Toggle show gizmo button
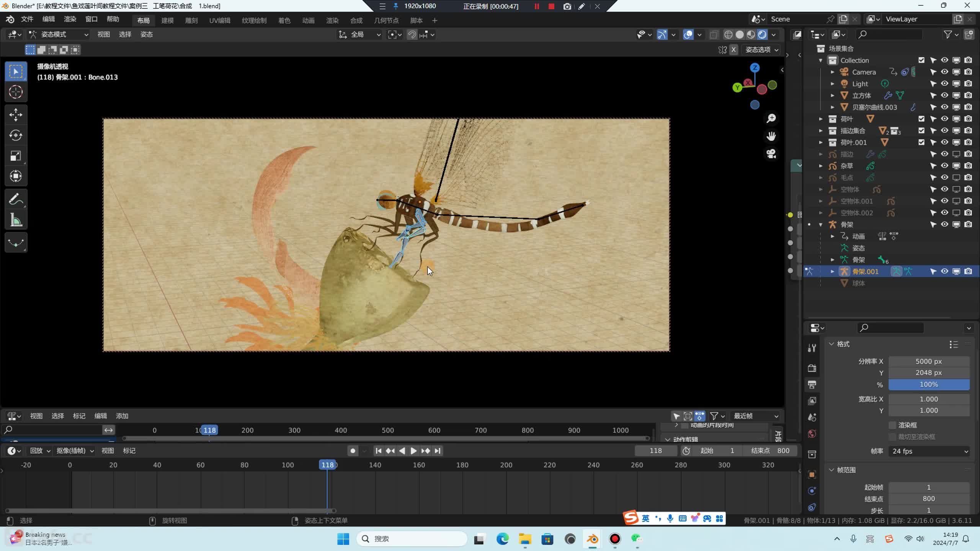This screenshot has width=980, height=551. pos(662,35)
